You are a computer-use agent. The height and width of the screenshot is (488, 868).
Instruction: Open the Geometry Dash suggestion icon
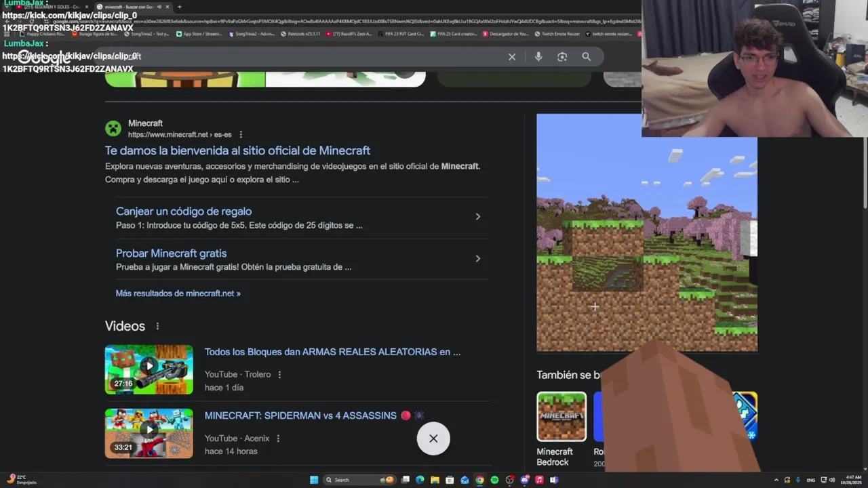click(745, 416)
